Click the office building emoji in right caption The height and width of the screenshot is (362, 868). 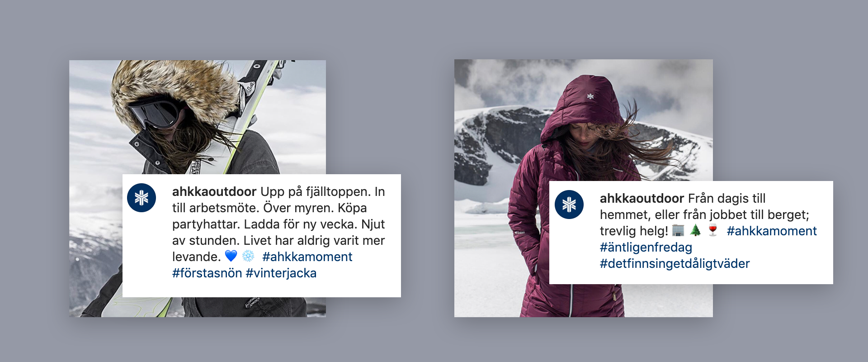point(678,230)
